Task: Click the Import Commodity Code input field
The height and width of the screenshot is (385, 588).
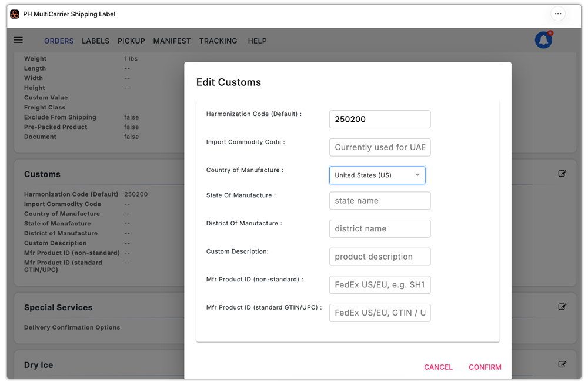Action: click(x=380, y=147)
